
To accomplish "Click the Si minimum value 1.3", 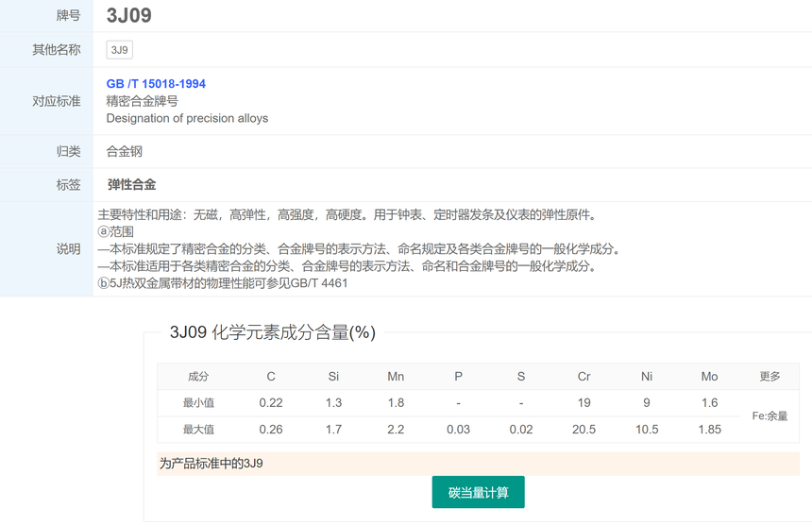I will [333, 403].
